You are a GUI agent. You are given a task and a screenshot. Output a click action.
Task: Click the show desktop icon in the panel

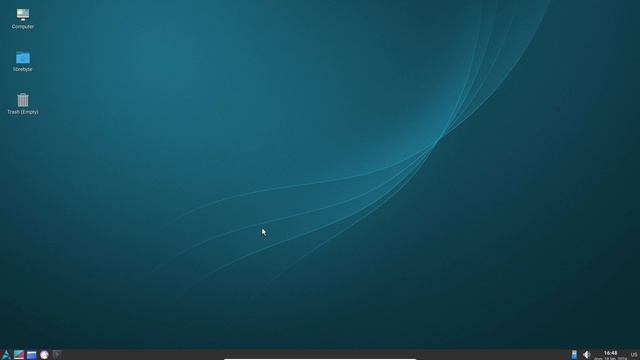click(x=19, y=355)
